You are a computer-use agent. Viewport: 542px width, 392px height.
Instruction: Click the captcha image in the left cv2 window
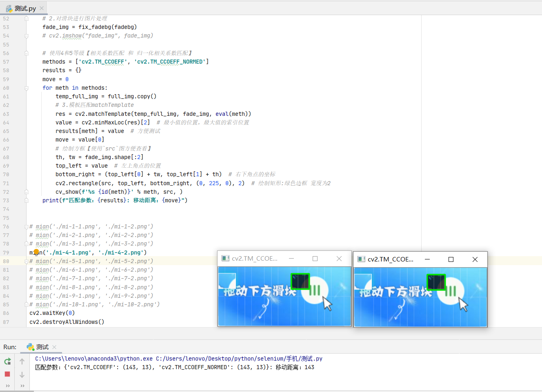pos(284,296)
